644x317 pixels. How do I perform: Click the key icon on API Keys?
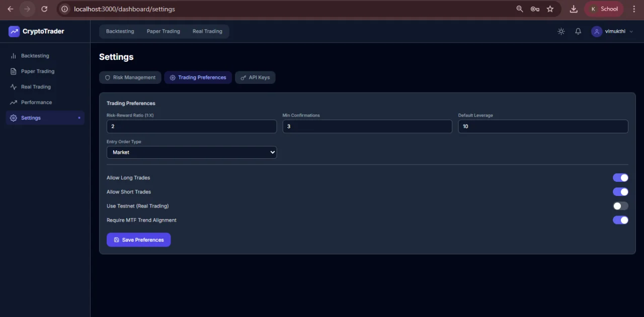coord(243,78)
